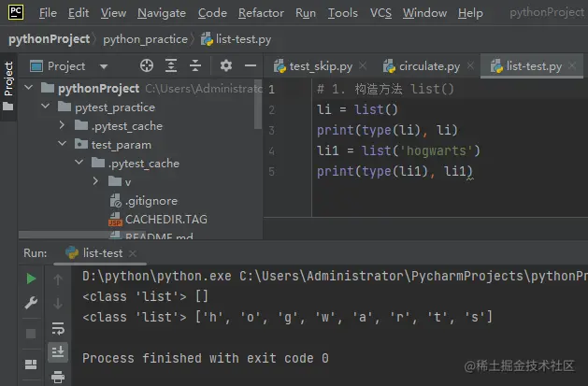
Task: Close the list-test.py editor tab
Action: [x=572, y=66]
